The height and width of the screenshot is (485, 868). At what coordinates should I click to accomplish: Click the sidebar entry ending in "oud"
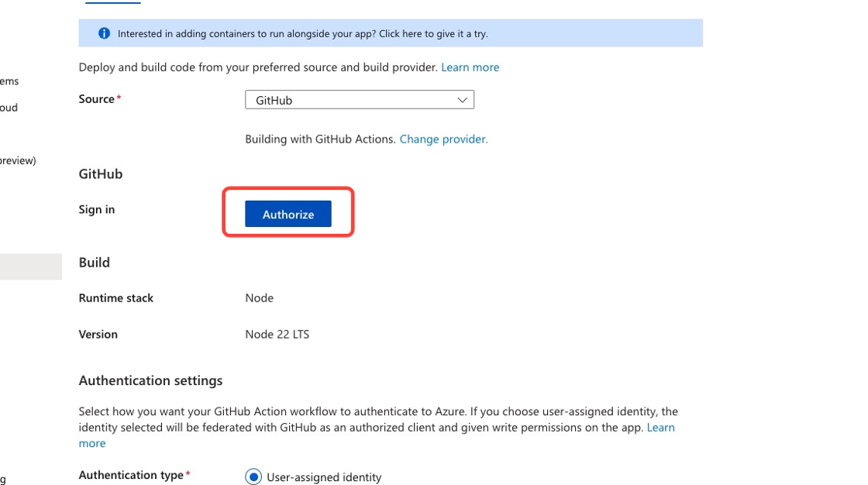(9, 107)
